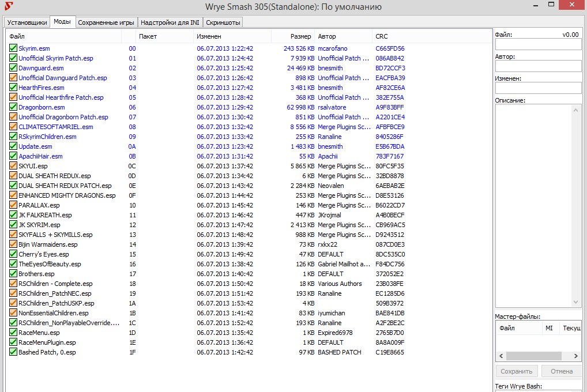Disable the SKYUI.esp orange checkbox
The image size is (587, 392).
pyautogui.click(x=13, y=165)
